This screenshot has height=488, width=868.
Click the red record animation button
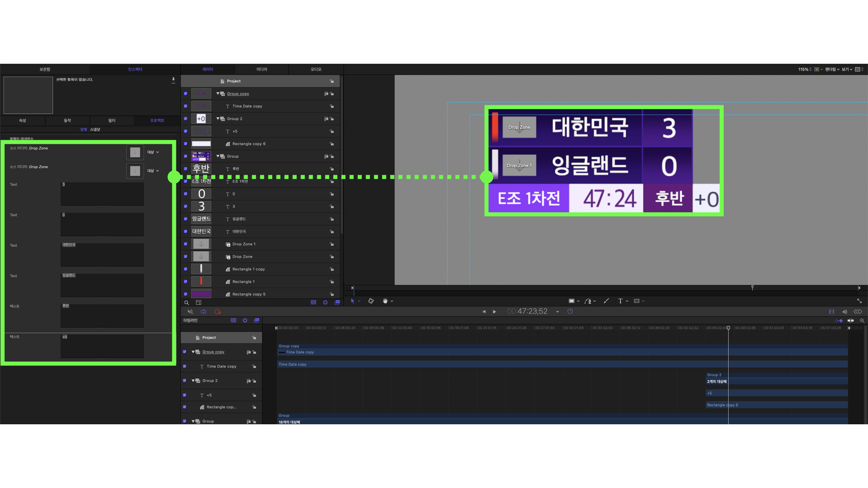tap(217, 312)
